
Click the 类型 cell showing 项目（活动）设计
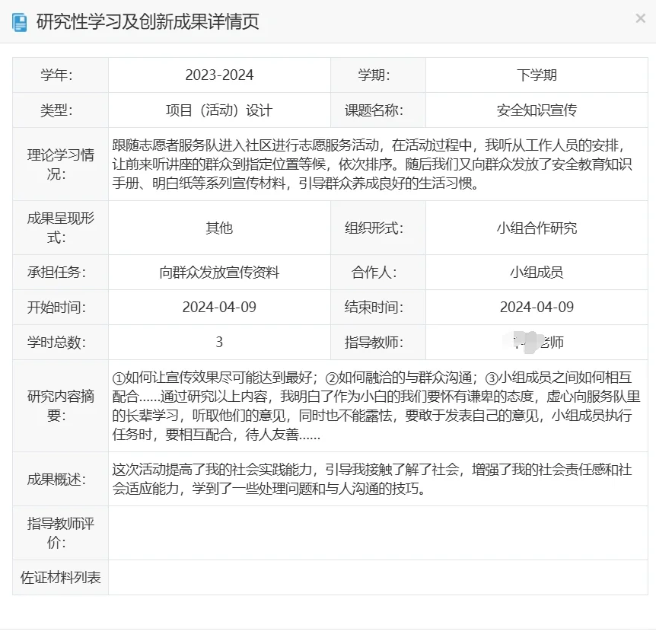pyautogui.click(x=219, y=110)
